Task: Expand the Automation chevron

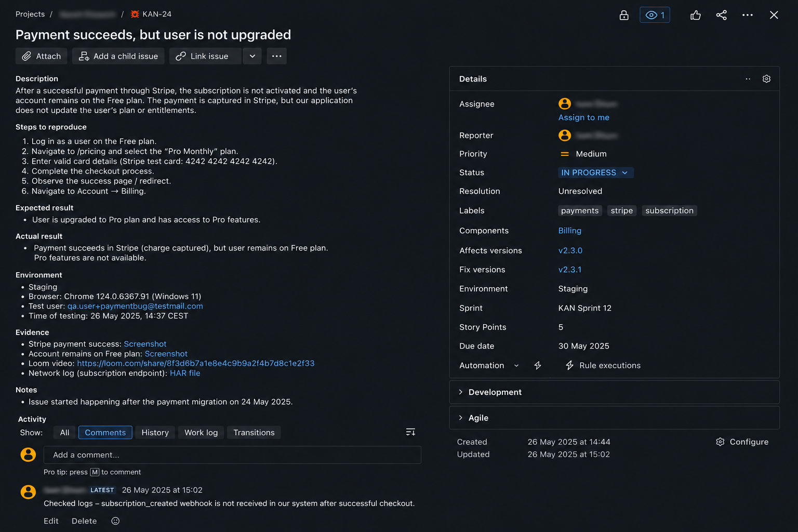Action: tap(516, 366)
